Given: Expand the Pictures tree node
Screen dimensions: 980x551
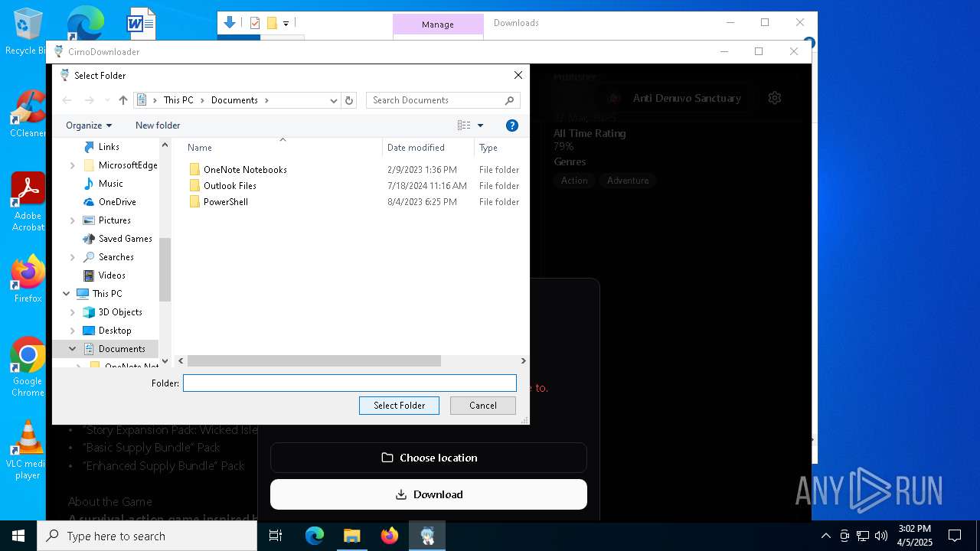Looking at the screenshot, I should (x=73, y=220).
